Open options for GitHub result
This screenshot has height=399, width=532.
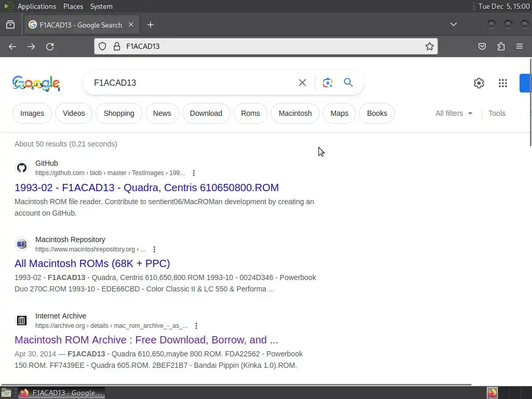[194, 173]
